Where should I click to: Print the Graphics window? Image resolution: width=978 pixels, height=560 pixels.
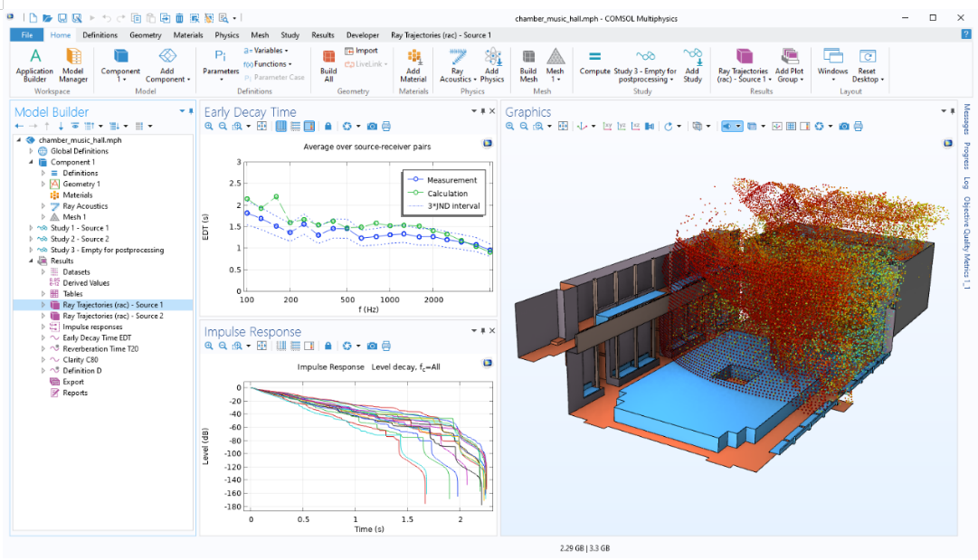(859, 126)
